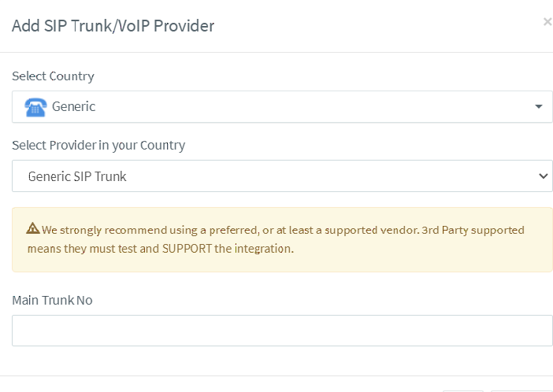
Task: Click "Generic SIP Trunk" text in provider selector
Action: [x=77, y=176]
